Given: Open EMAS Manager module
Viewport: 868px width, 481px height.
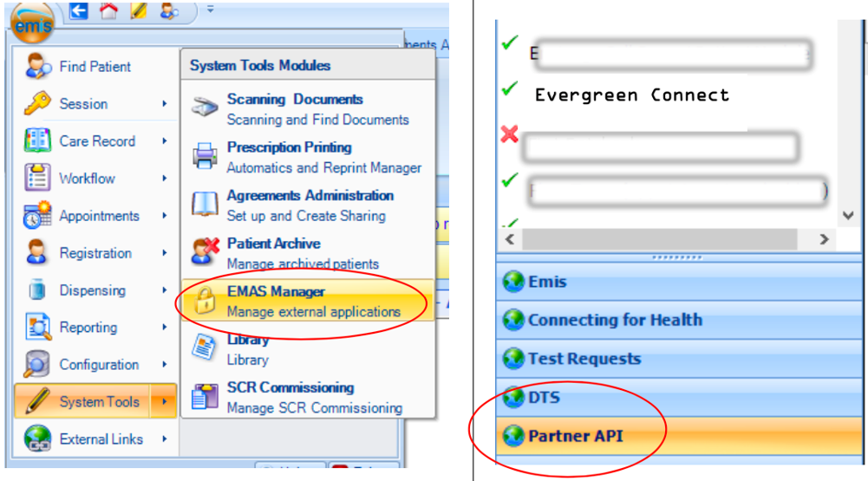Looking at the screenshot, I should (x=308, y=301).
